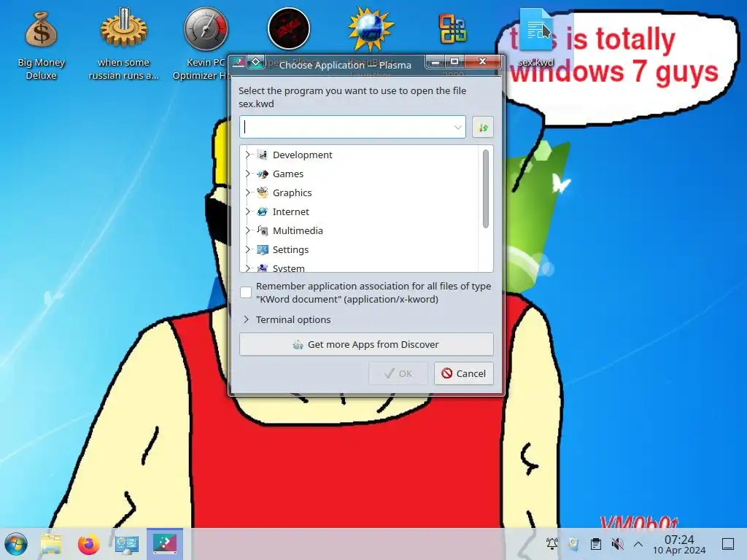This screenshot has height=560, width=747.
Task: Open the black and red circle desktop icon
Action: click(x=289, y=28)
